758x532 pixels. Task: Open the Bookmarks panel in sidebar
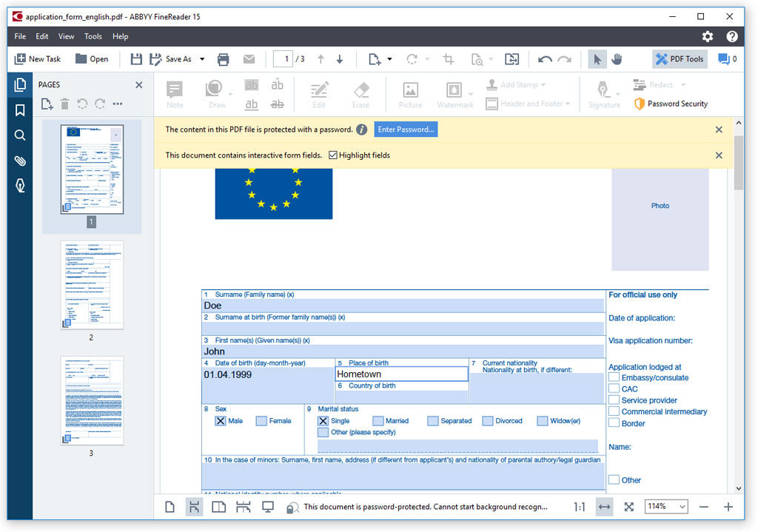[20, 110]
